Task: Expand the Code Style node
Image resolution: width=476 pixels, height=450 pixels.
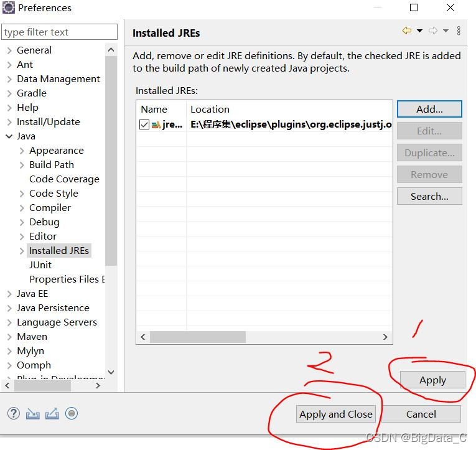Action: (22, 194)
